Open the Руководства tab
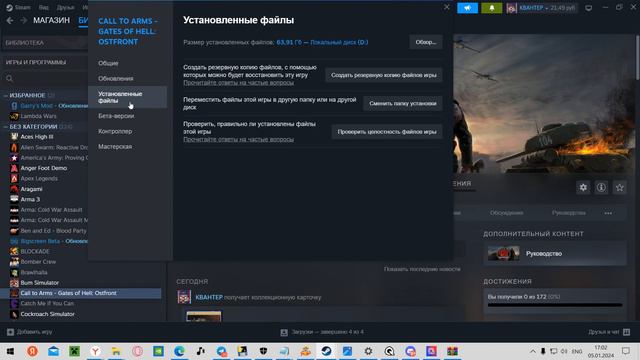The image size is (640, 360). (x=569, y=213)
